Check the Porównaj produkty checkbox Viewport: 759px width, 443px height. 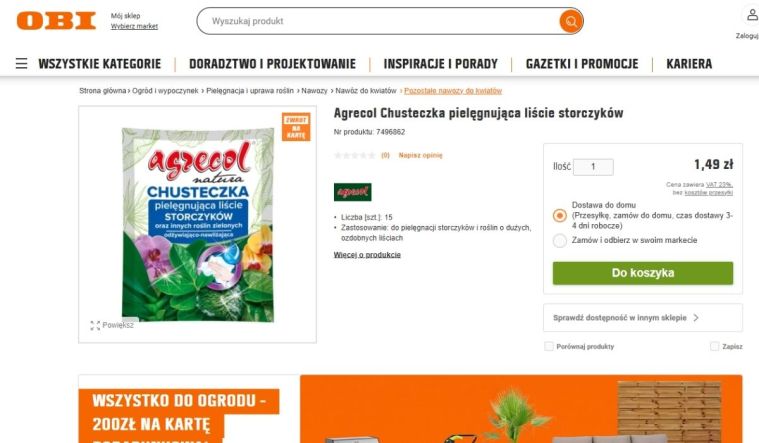pyautogui.click(x=549, y=346)
